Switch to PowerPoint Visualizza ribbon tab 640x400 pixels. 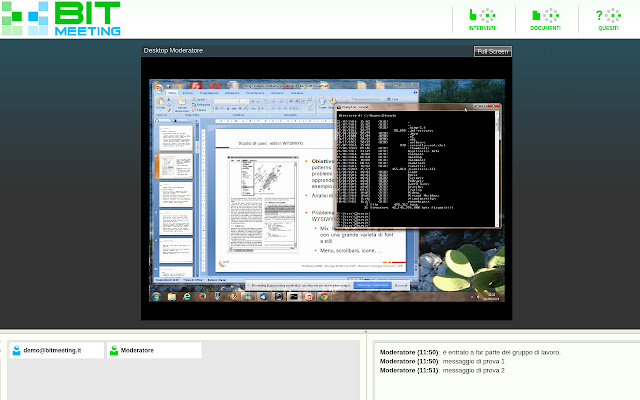[x=297, y=93]
